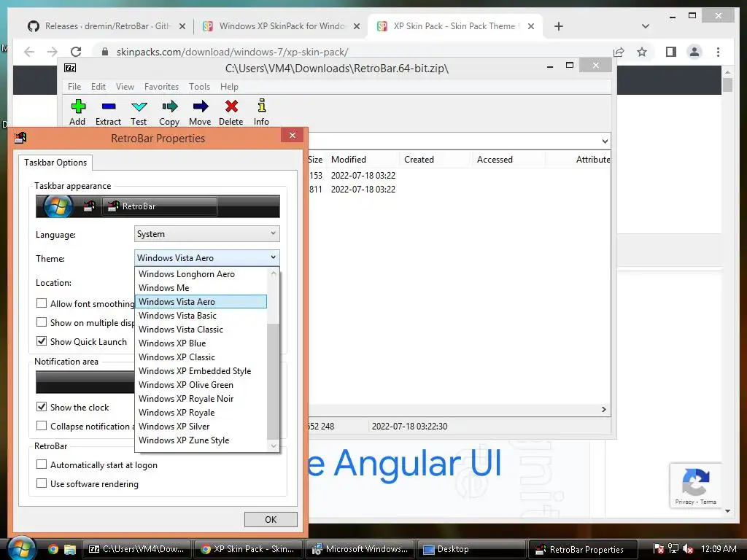The width and height of the screenshot is (747, 560).
Task: Click the Extract icon in 7-Zip
Action: click(x=108, y=106)
